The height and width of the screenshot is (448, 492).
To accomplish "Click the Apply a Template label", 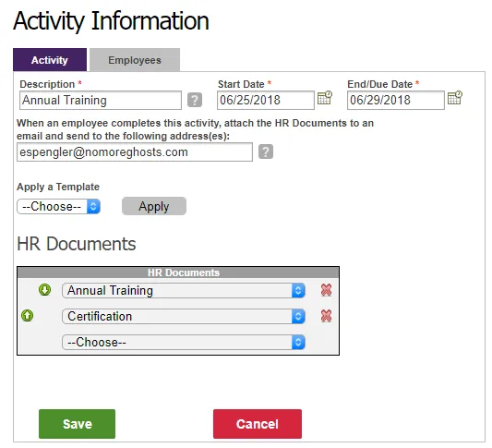I will pos(58,187).
